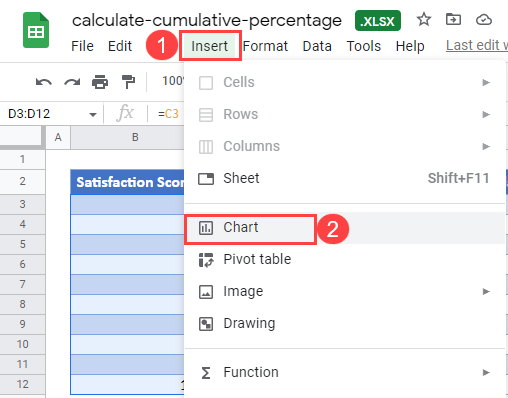Click the Cells icon in Insert menu
The width and height of the screenshot is (508, 398).
pos(206,83)
